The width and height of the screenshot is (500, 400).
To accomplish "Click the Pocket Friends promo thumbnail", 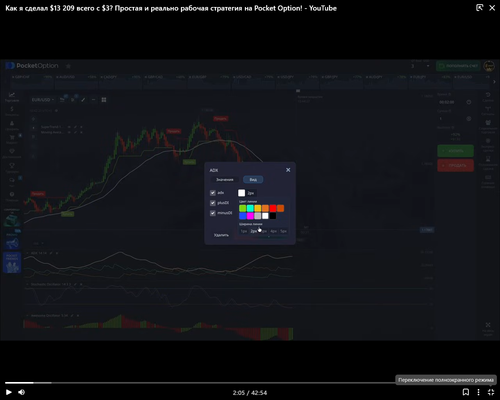I will (x=12, y=262).
